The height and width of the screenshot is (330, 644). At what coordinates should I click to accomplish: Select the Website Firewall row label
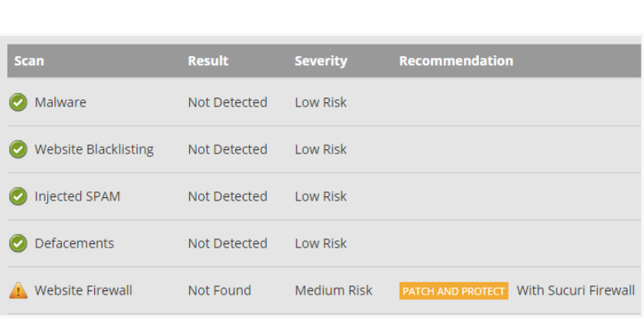(83, 290)
